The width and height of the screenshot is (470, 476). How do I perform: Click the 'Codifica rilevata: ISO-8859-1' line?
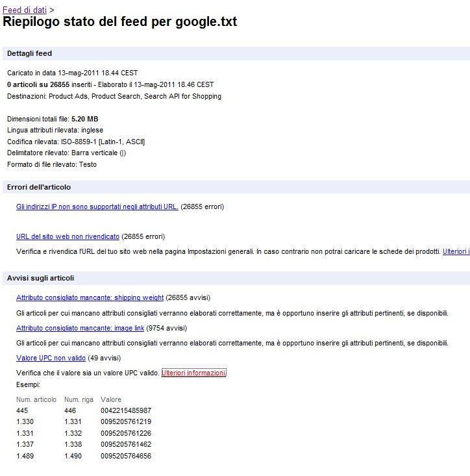coord(76,142)
